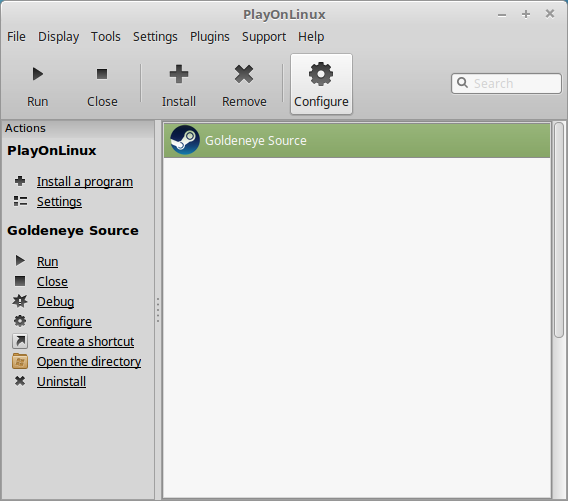Click the Debug bug icon in sidebar

(x=20, y=301)
